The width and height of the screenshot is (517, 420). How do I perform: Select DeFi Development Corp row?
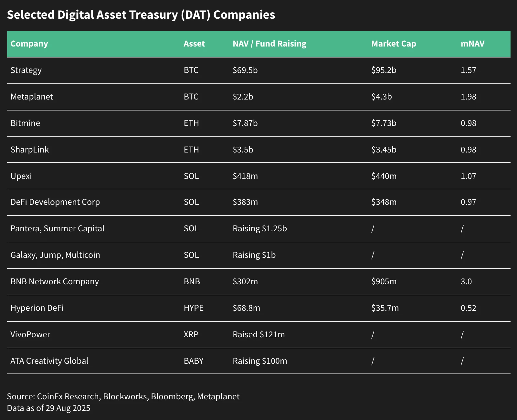(258, 202)
